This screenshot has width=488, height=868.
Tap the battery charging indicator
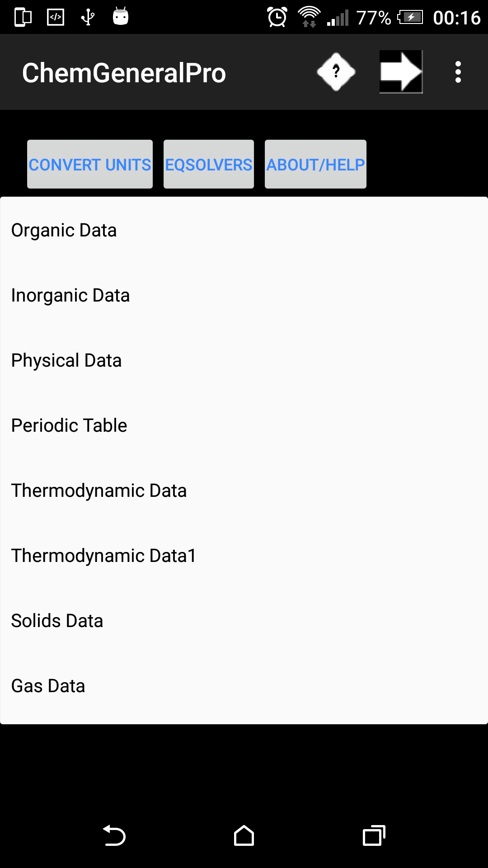[410, 17]
